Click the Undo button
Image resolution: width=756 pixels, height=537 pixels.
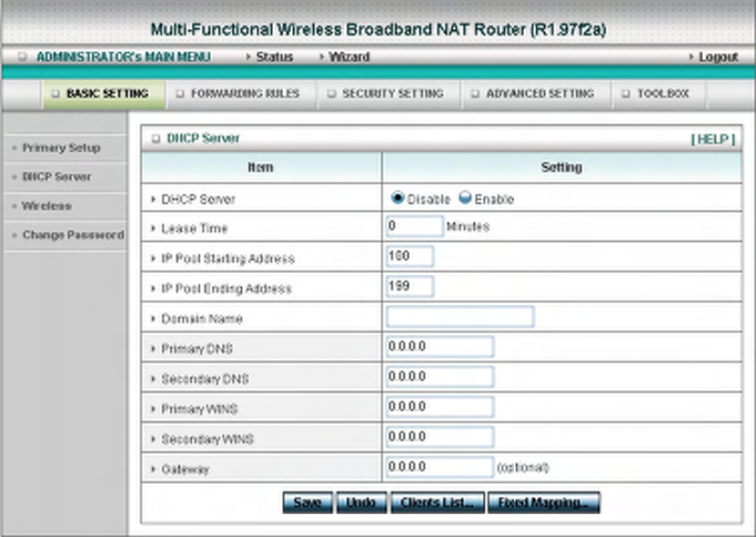(362, 502)
